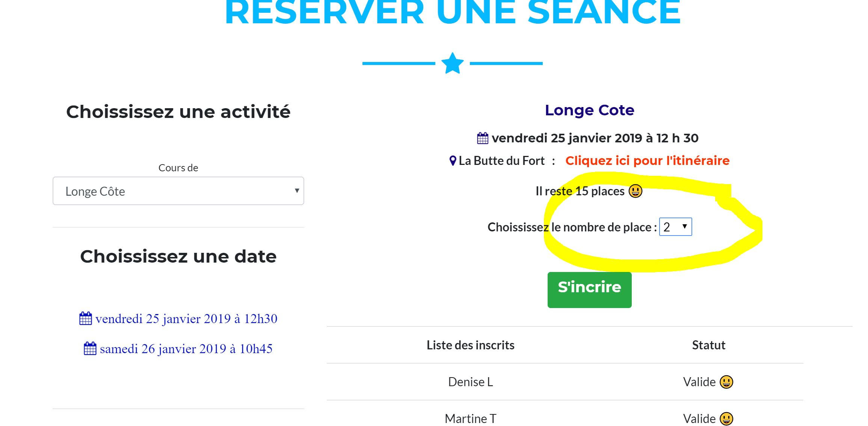Open the 'Cours de' Longe Côte dropdown
The height and width of the screenshot is (426, 868).
point(178,191)
